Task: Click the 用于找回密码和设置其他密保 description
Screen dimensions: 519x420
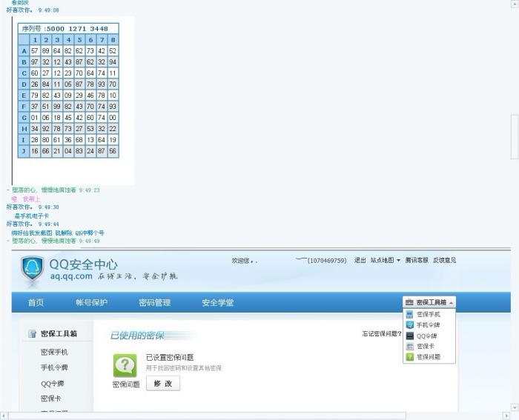Action: 184,368
